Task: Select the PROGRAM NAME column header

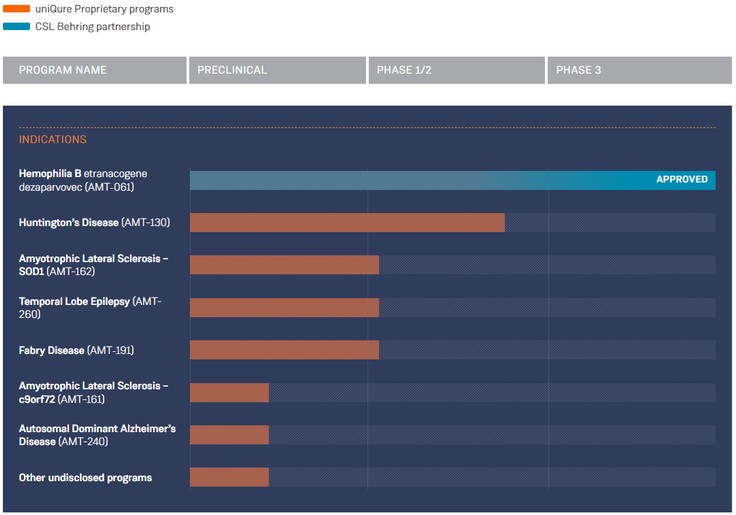Action: click(x=94, y=70)
